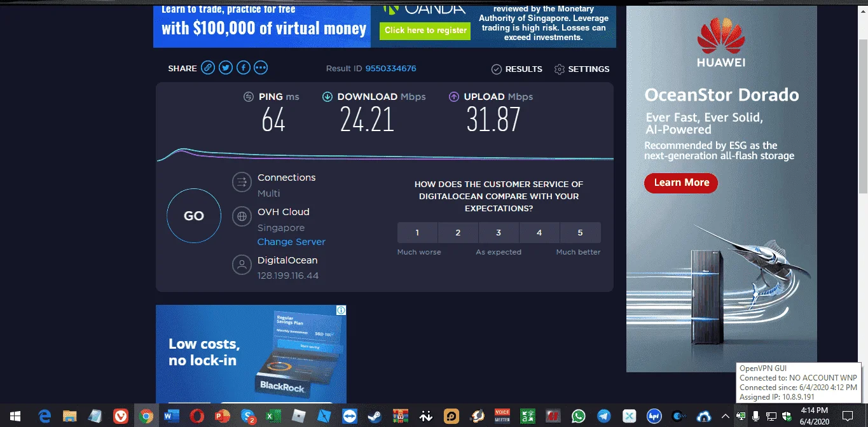Open Skype from taskbar
Screen dimensions: 868x427
coord(248,416)
